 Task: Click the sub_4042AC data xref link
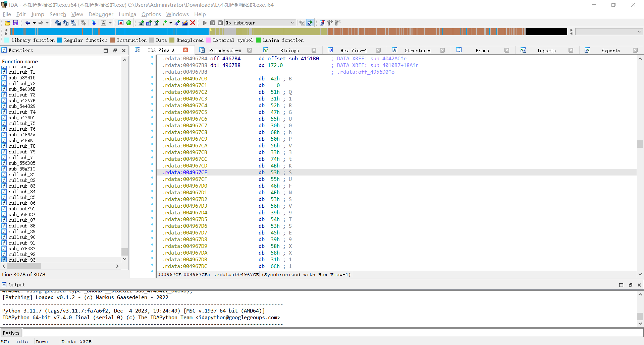click(388, 58)
